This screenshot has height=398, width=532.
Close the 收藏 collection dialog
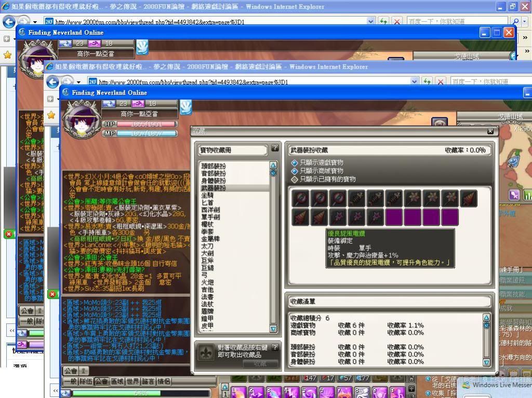coord(490,131)
